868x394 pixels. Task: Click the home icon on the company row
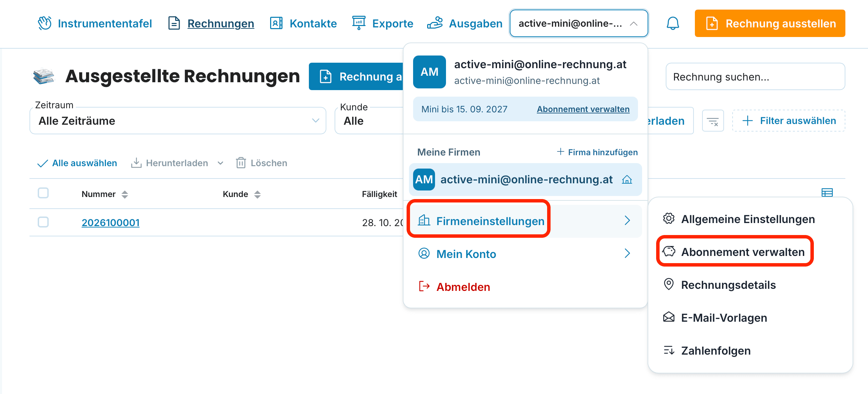point(627,180)
